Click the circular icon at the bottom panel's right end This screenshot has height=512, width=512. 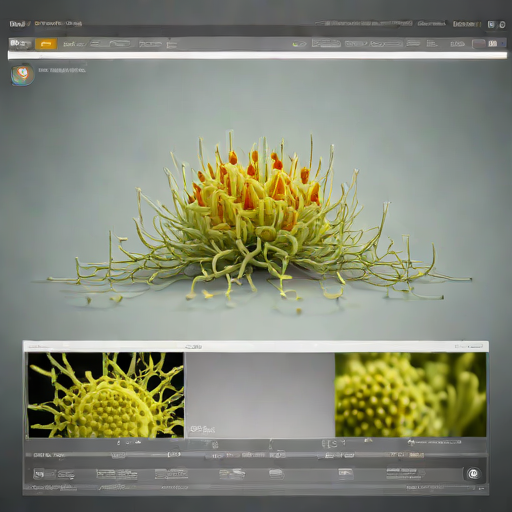tap(472, 473)
